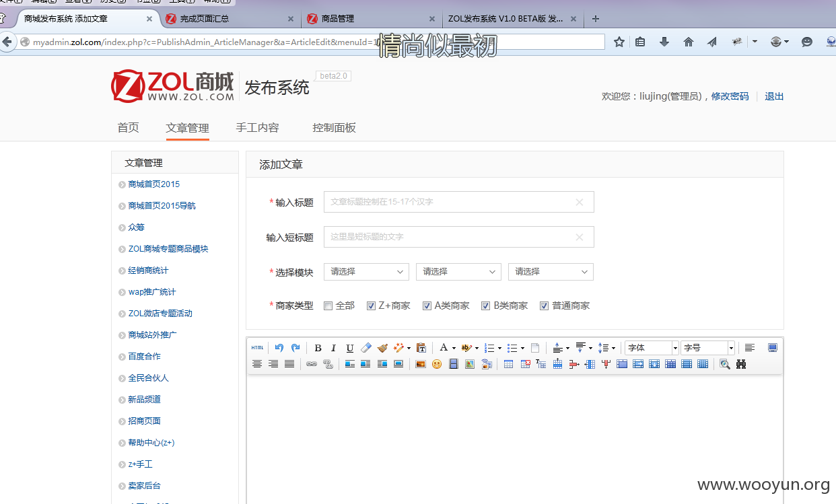The height and width of the screenshot is (504, 836).
Task: Open the 文章管理 navigation tab
Action: (x=187, y=128)
